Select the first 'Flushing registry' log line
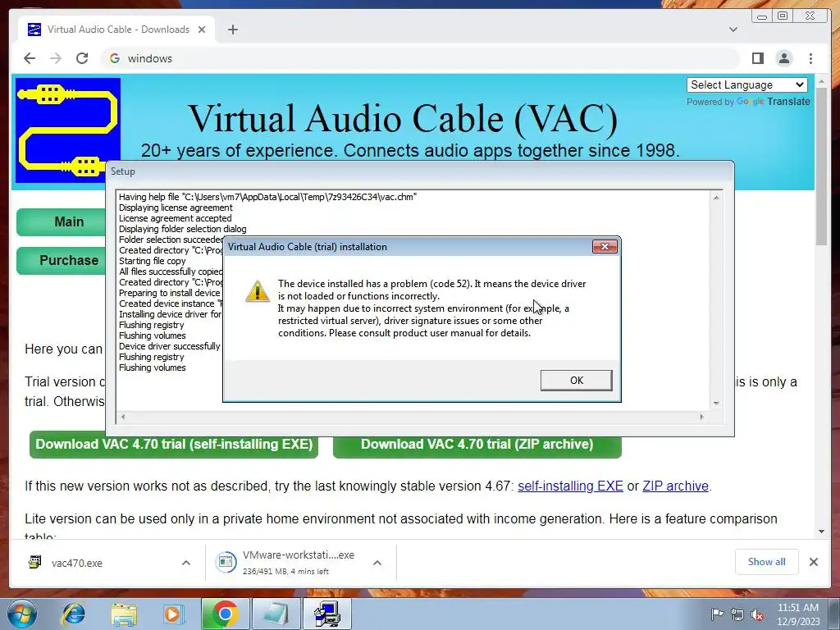This screenshot has height=630, width=840. tap(152, 325)
